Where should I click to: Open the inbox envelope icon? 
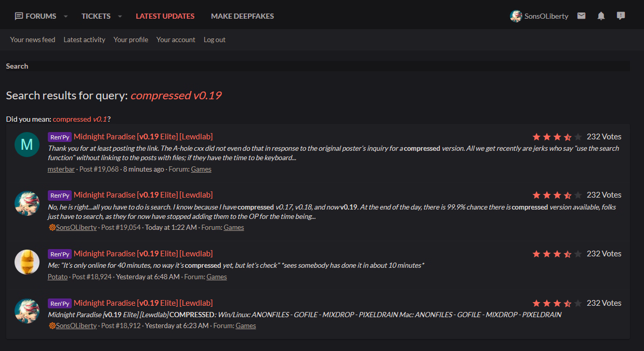point(581,16)
